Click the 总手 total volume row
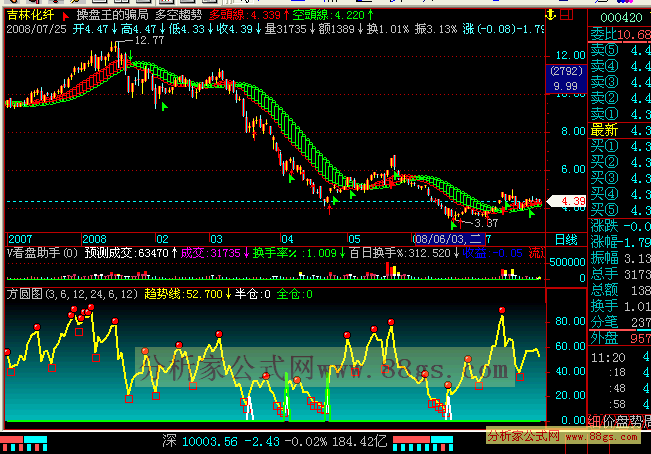Screen dimensions: 651x454 (620, 274)
